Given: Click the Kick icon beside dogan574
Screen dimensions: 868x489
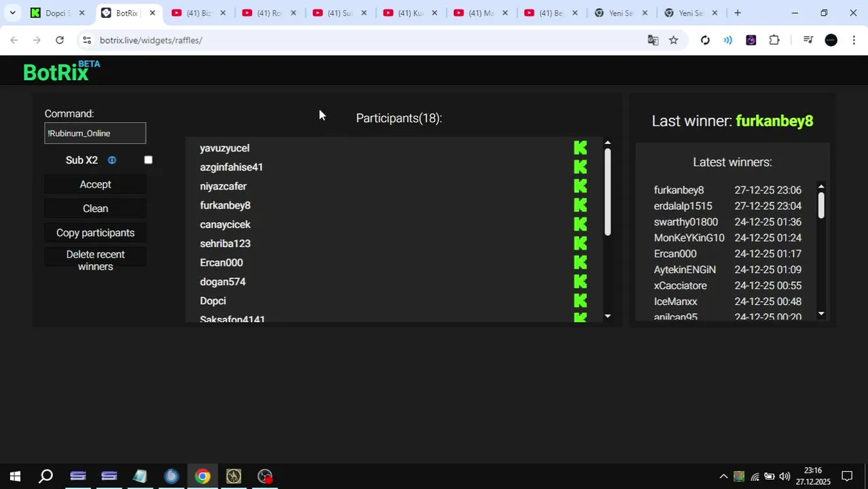Looking at the screenshot, I should click(x=580, y=281).
